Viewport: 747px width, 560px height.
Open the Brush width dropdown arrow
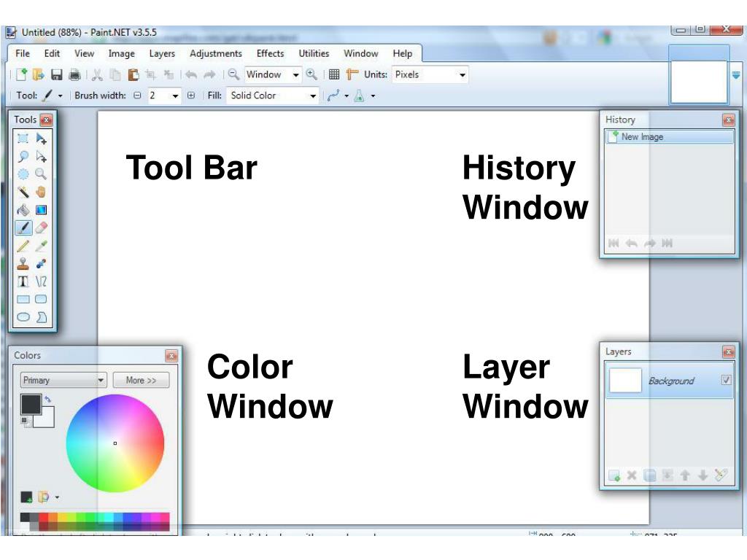click(x=175, y=96)
